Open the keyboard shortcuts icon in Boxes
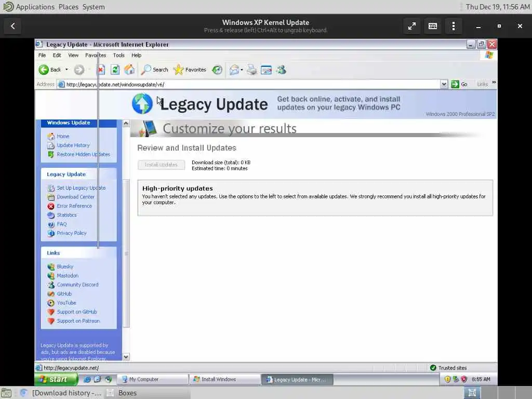The width and height of the screenshot is (532, 399). pos(433,26)
